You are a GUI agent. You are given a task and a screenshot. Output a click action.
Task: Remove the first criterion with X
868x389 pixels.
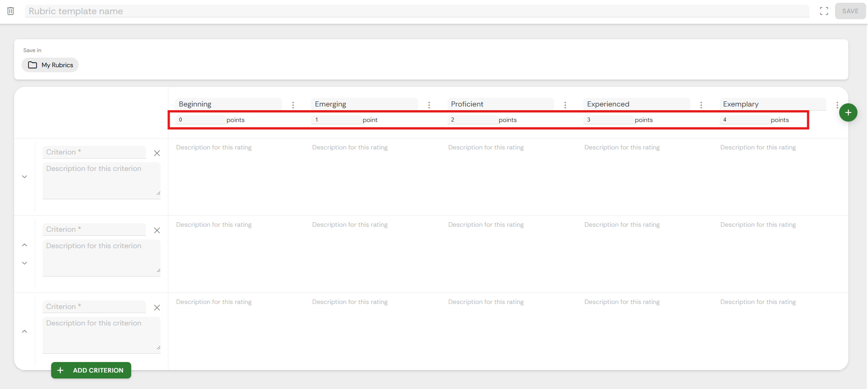tap(157, 153)
